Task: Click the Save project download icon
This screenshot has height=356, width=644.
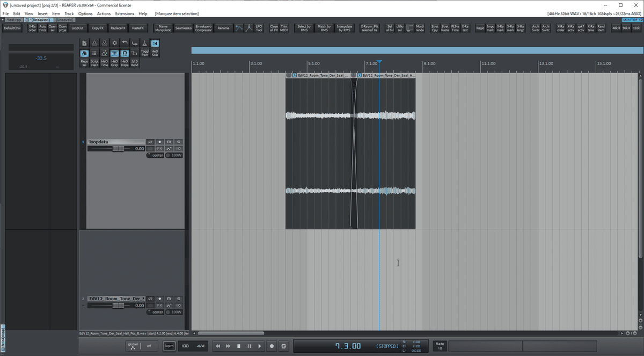Action: (105, 43)
